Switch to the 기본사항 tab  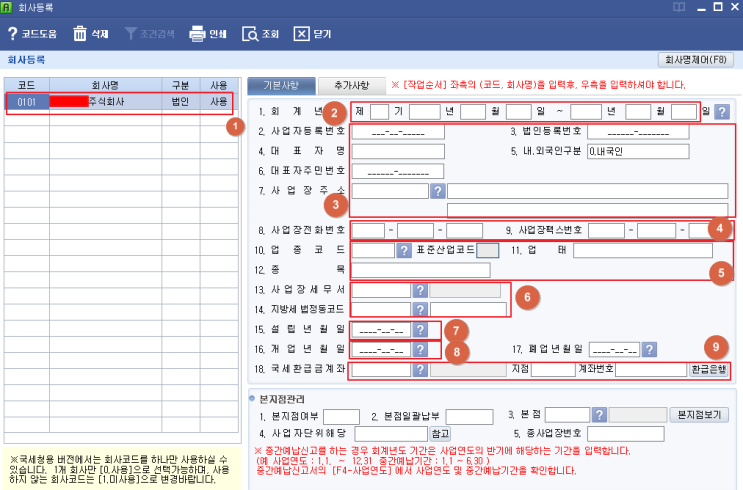pyautogui.click(x=281, y=85)
